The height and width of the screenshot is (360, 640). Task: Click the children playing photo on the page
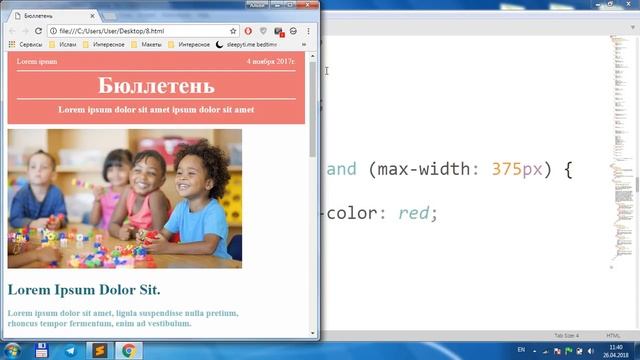coord(124,199)
